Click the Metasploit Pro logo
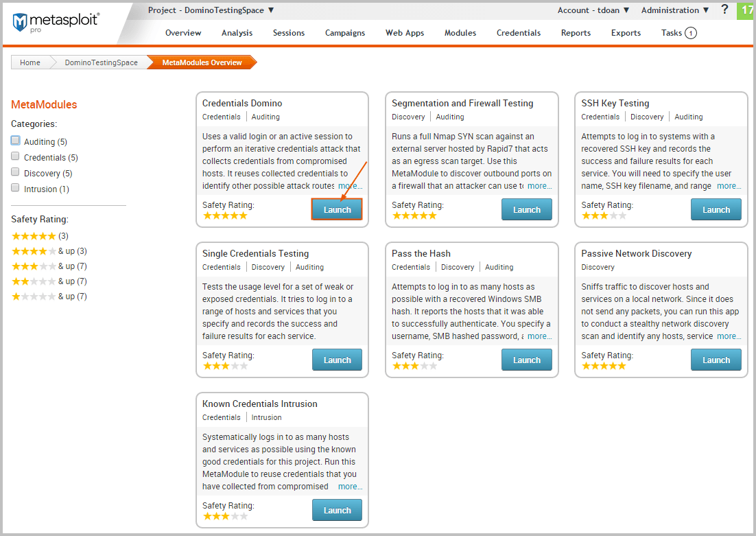 (x=56, y=23)
